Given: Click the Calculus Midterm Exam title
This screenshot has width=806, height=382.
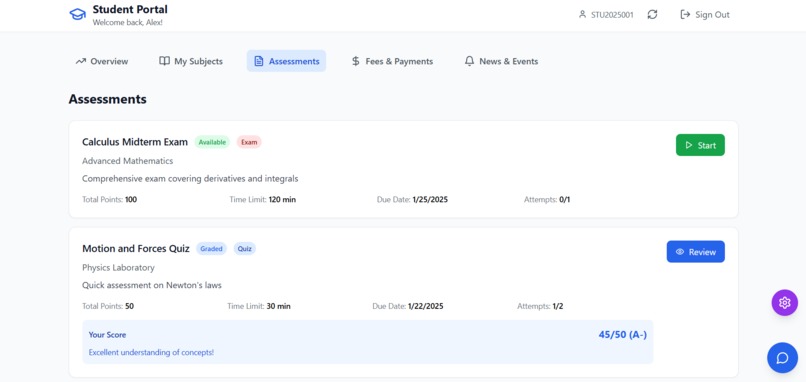Looking at the screenshot, I should (x=135, y=142).
